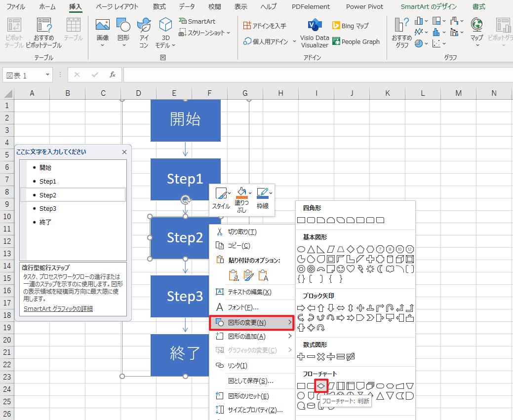513x420 pixels.
Task: Open the Page Layout (ページレイアウト) tab
Action: click(117, 6)
